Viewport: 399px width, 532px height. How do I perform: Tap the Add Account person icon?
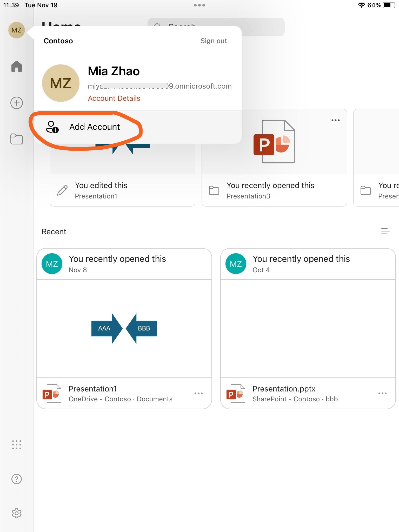click(52, 127)
